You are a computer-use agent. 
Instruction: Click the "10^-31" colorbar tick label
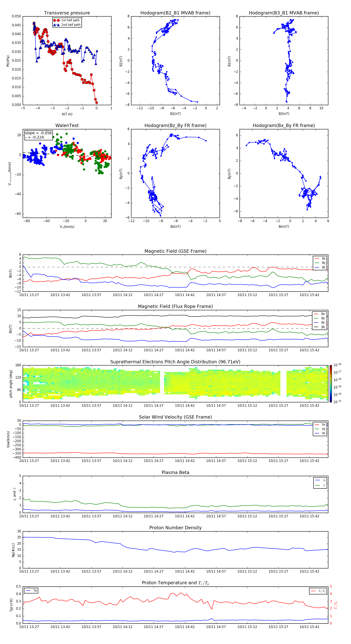[x=337, y=402]
